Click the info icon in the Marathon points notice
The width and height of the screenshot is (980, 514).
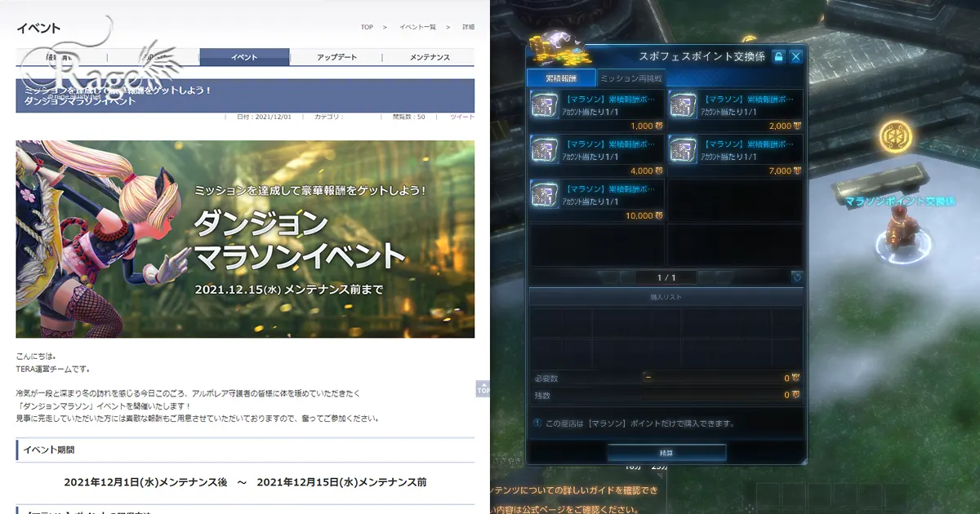pos(538,422)
